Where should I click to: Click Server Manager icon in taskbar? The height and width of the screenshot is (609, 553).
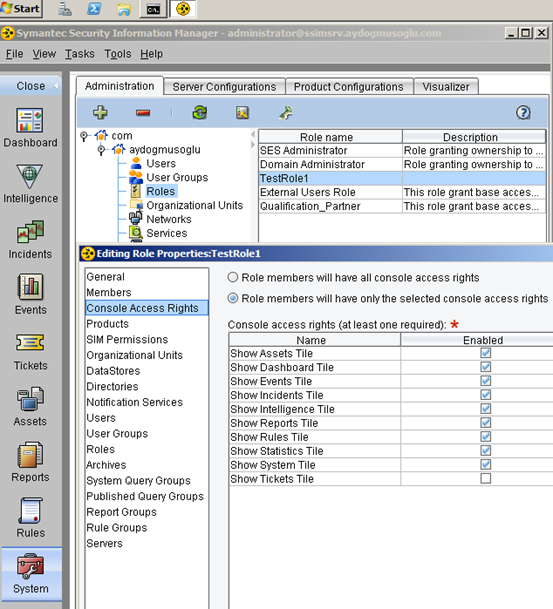65,9
